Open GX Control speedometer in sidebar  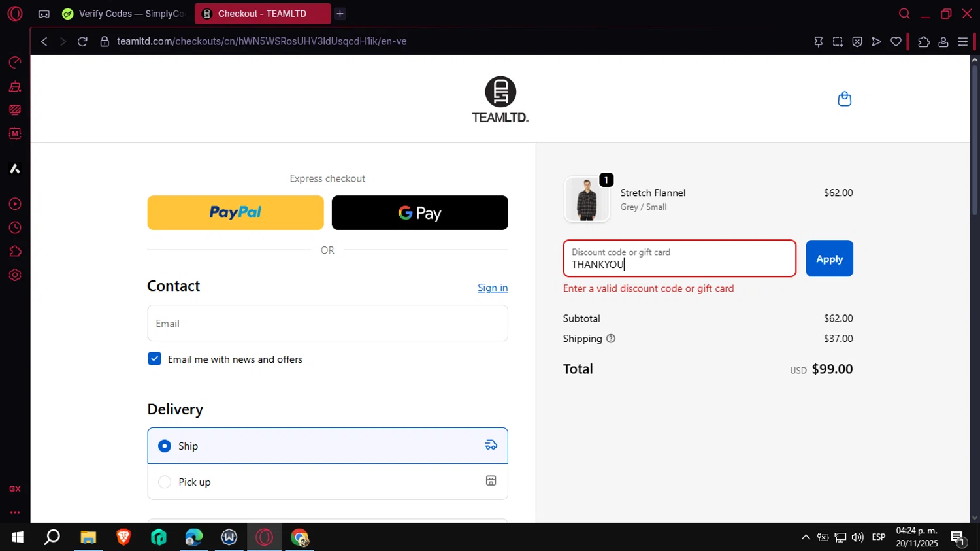tap(15, 62)
